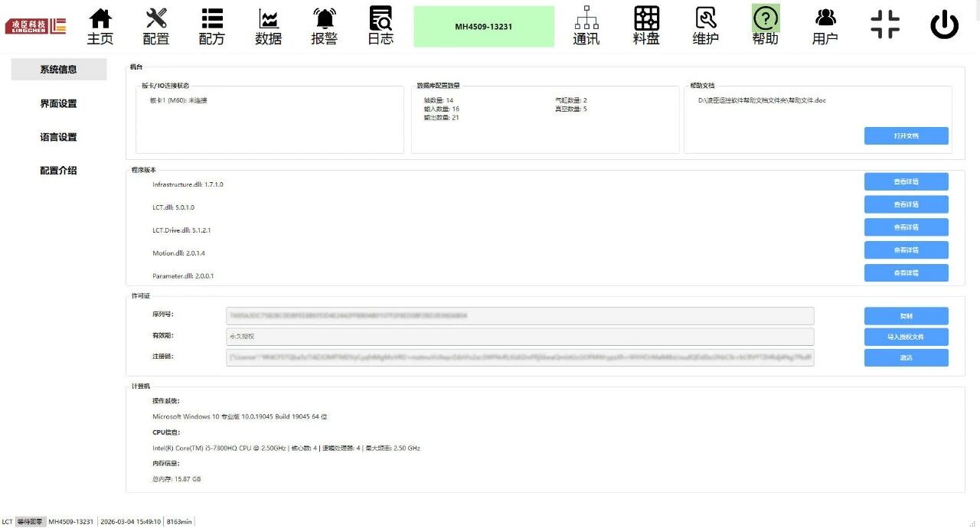Screen dimensions: 980x528
Task: Switch to the 语言设置 sidebar tab
Action: [58, 137]
